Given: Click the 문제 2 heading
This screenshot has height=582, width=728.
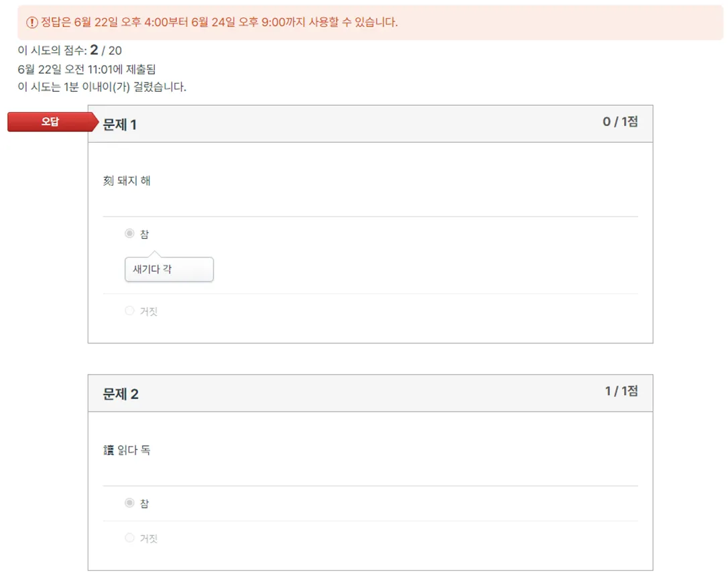Looking at the screenshot, I should pos(121,394).
